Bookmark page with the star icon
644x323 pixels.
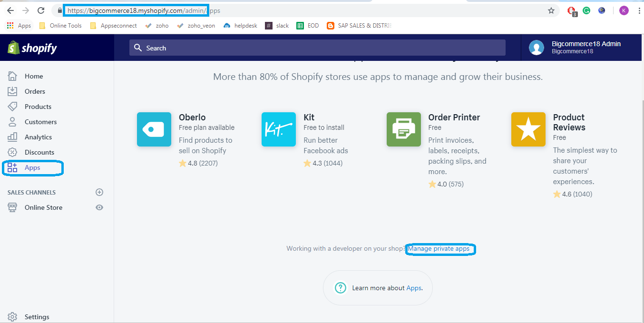[x=551, y=10]
